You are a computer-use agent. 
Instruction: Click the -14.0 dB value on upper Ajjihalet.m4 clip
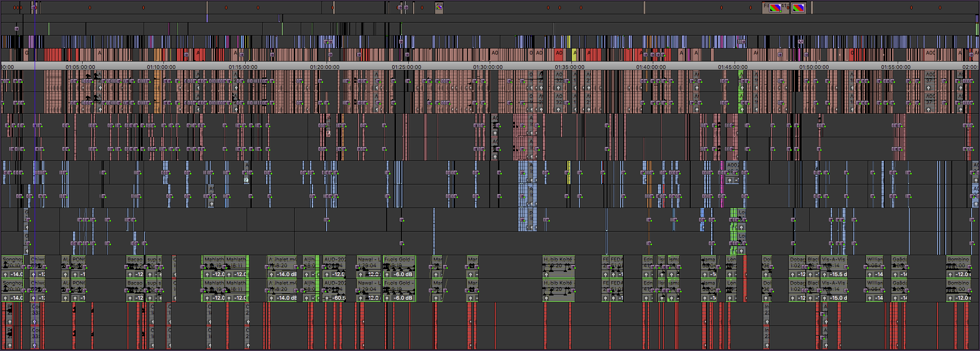pos(286,274)
